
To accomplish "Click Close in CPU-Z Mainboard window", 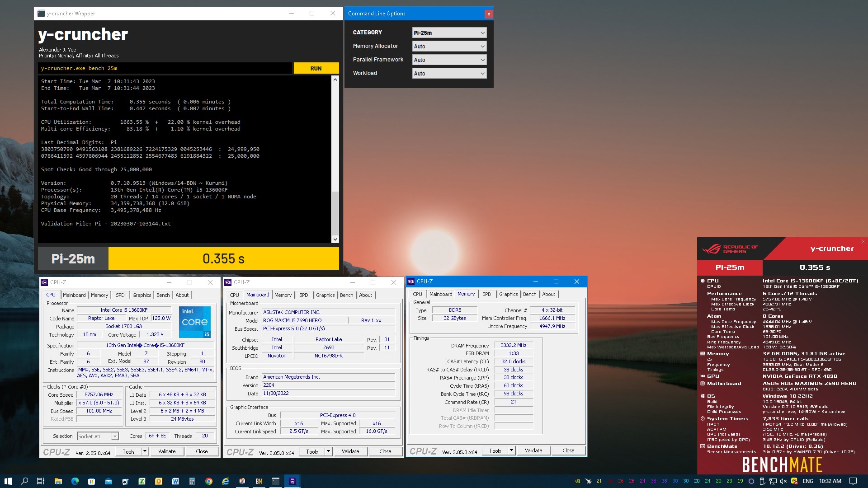I will pyautogui.click(x=385, y=451).
